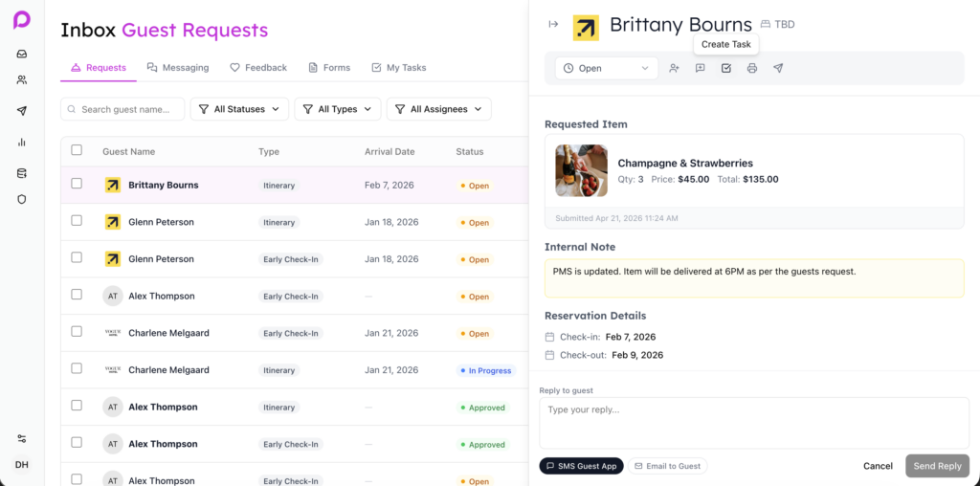Click the Champagne & Strawberries thumbnail
Screen dimensions: 980x486
pyautogui.click(x=581, y=170)
